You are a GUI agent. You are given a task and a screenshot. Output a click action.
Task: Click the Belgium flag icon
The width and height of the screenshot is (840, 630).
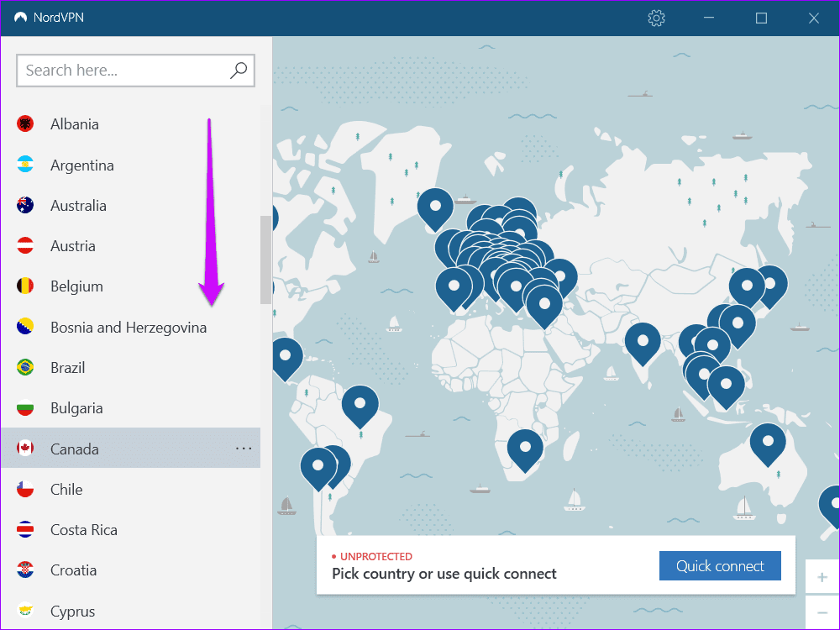click(25, 286)
